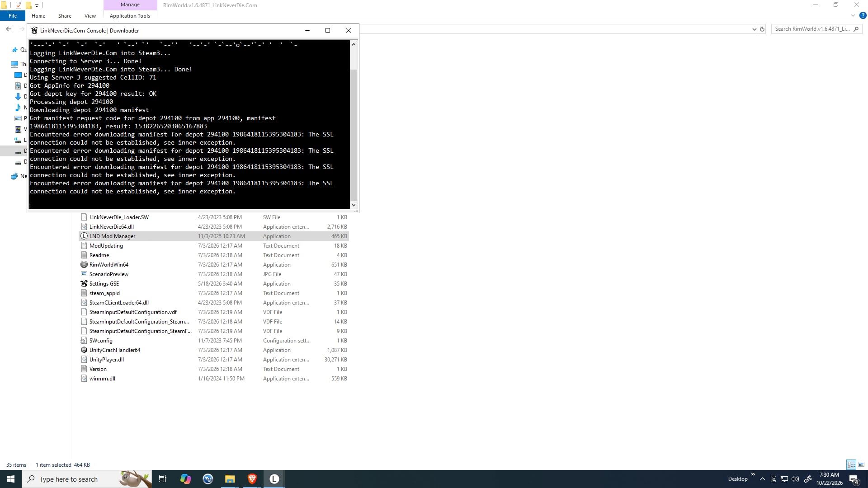
Task: Open Task View on the taskbar
Action: 163,479
